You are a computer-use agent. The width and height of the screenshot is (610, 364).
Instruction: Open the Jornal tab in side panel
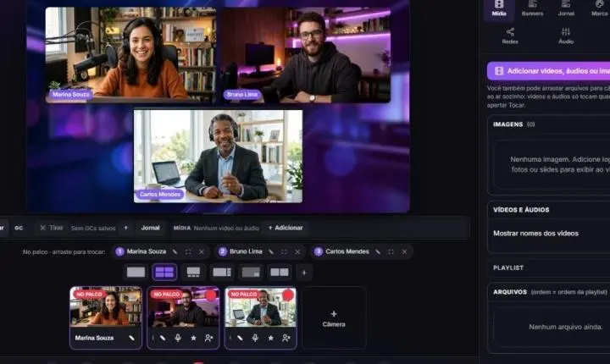click(x=566, y=9)
